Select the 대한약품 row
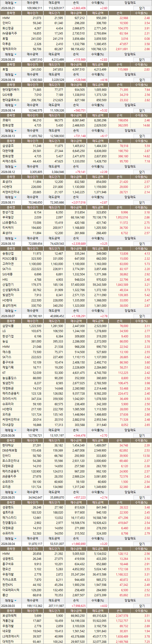This screenshot has width=152, height=644. point(76,151)
